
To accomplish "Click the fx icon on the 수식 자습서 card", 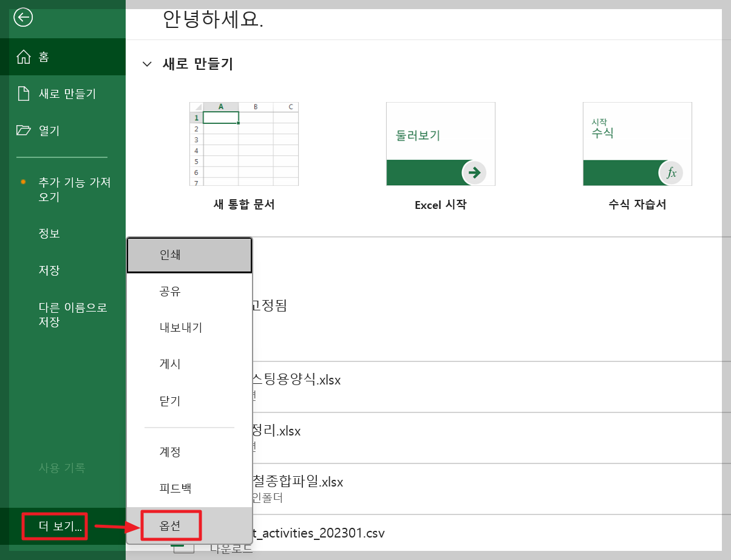I will pyautogui.click(x=671, y=172).
